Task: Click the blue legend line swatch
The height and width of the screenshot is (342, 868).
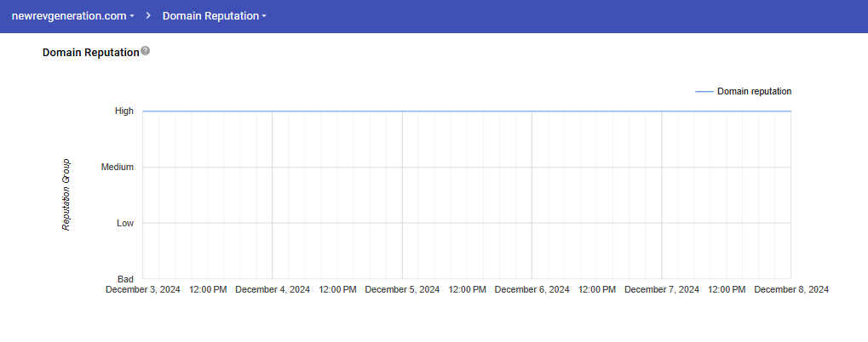Action: pos(704,91)
